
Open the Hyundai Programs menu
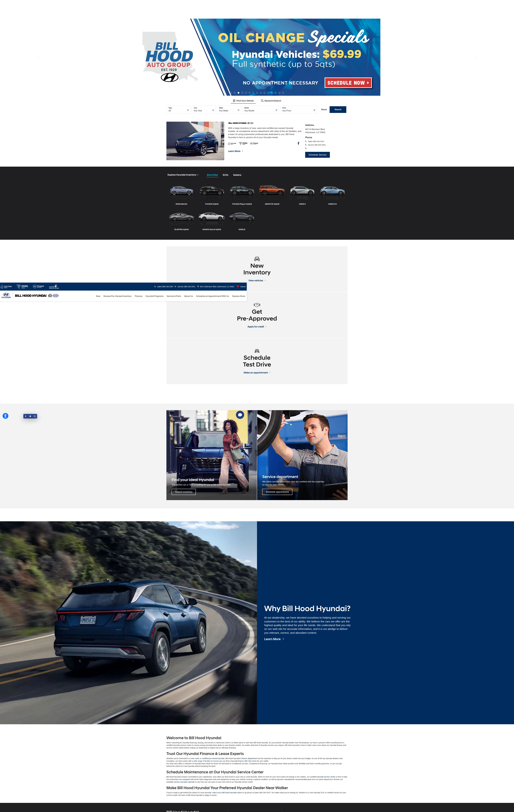pos(154,296)
